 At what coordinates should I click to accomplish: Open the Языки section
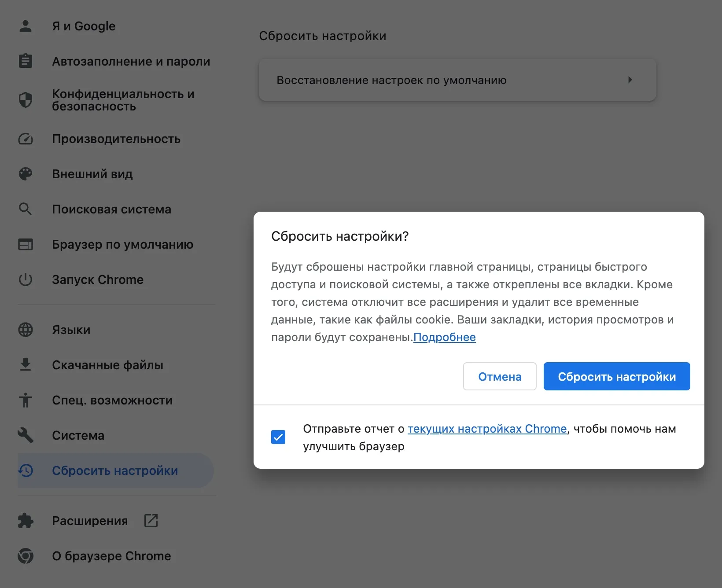pyautogui.click(x=71, y=330)
